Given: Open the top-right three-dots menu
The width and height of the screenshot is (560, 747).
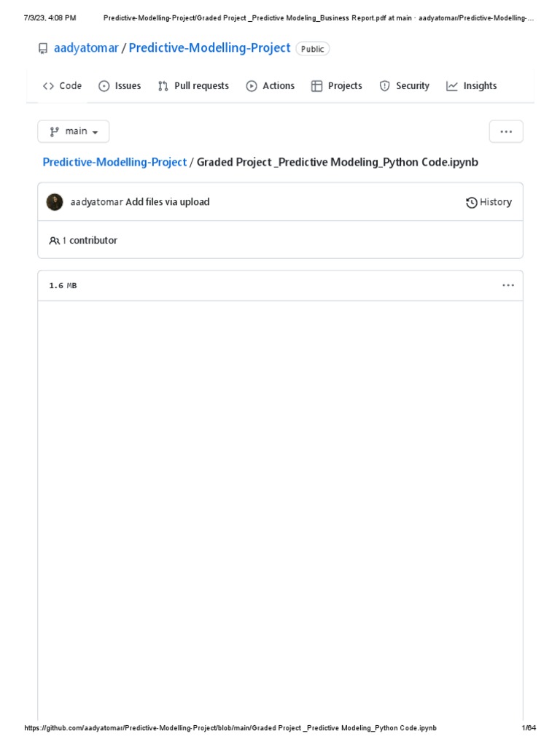Looking at the screenshot, I should tap(506, 131).
